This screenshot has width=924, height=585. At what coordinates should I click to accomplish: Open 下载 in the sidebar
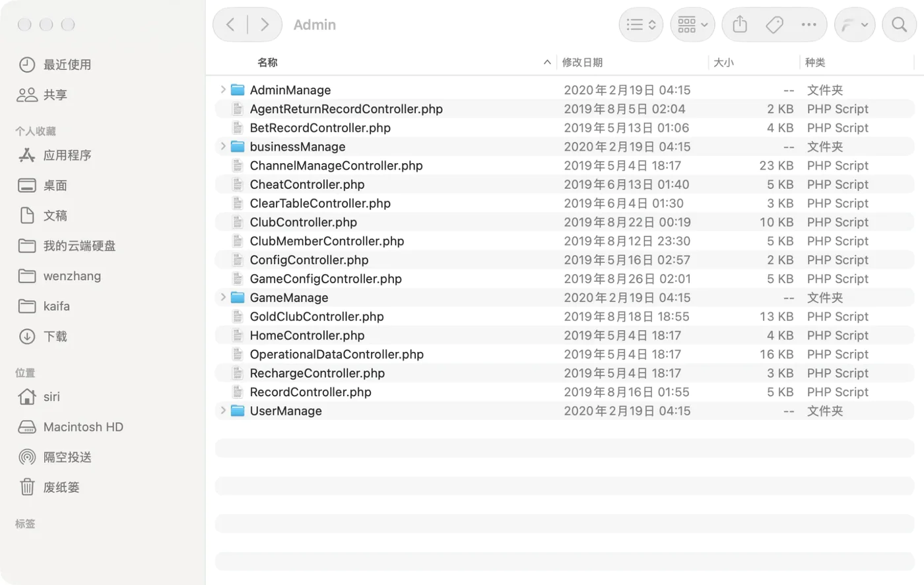[x=42, y=337]
